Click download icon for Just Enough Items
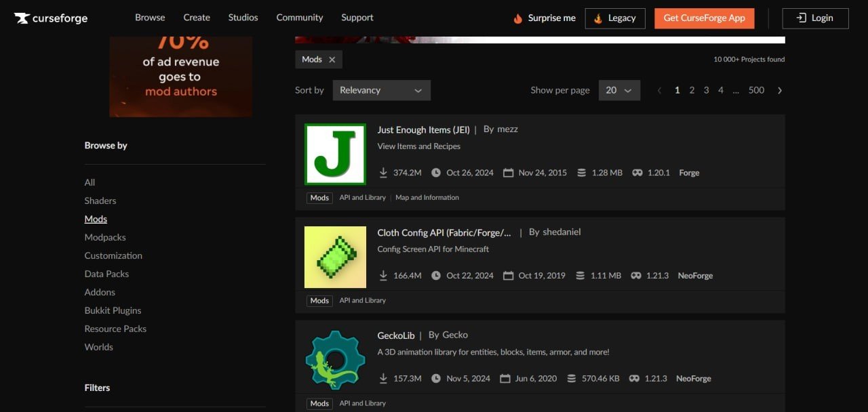This screenshot has height=412, width=868. tap(383, 173)
